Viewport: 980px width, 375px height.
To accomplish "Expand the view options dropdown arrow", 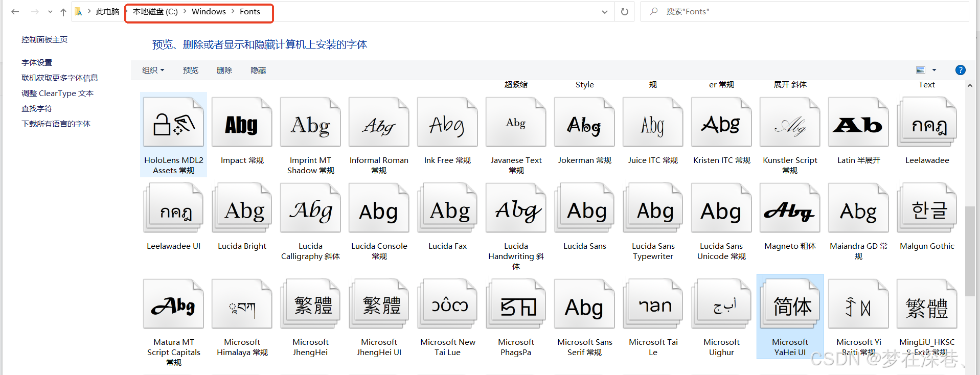I will click(x=934, y=70).
